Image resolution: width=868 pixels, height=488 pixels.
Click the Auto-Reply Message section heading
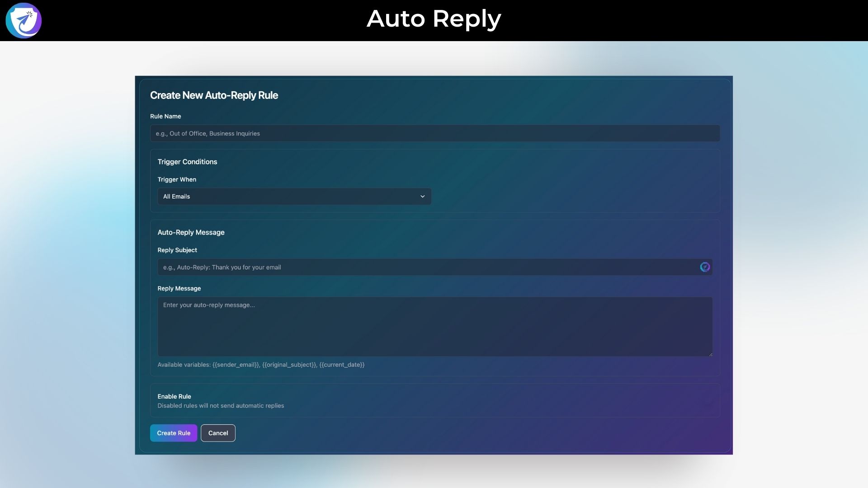191,232
